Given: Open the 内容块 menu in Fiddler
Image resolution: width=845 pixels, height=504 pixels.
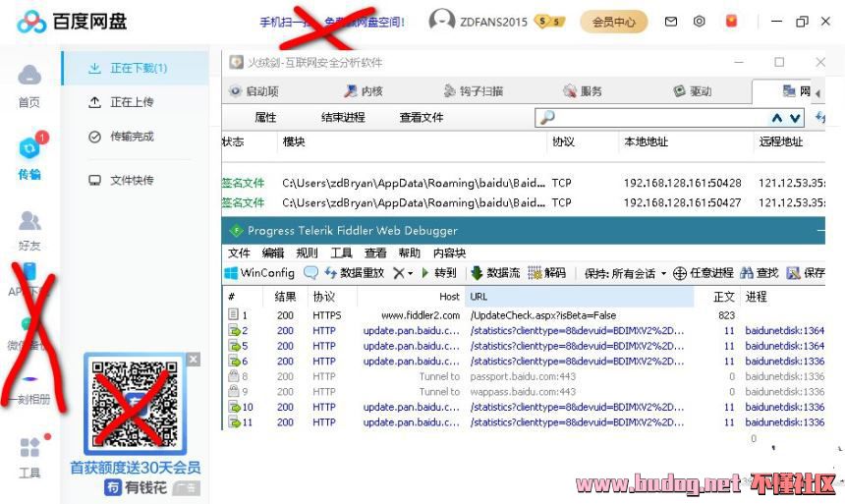Looking at the screenshot, I should tap(449, 252).
